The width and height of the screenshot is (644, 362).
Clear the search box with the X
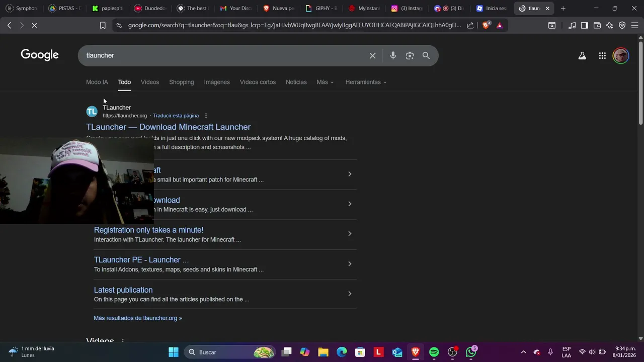(x=372, y=56)
